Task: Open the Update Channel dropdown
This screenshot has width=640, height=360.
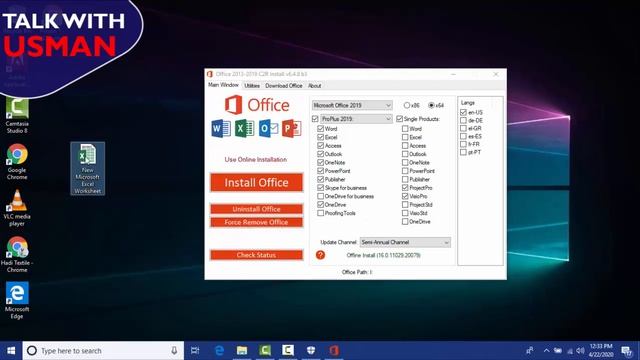Action: [405, 242]
